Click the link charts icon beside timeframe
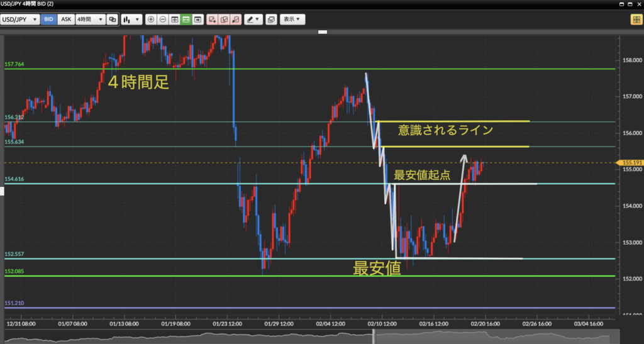 coord(112,19)
